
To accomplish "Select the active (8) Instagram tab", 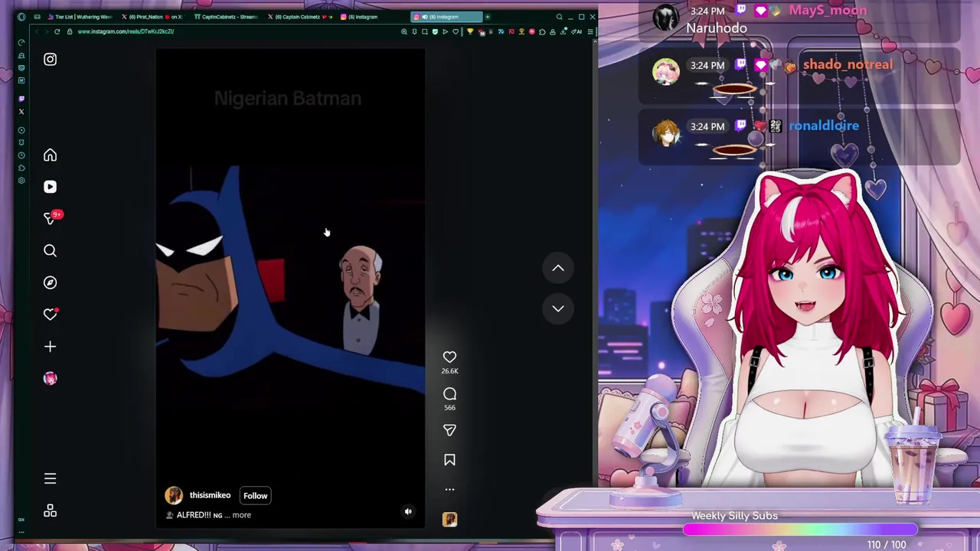I will coord(446,17).
